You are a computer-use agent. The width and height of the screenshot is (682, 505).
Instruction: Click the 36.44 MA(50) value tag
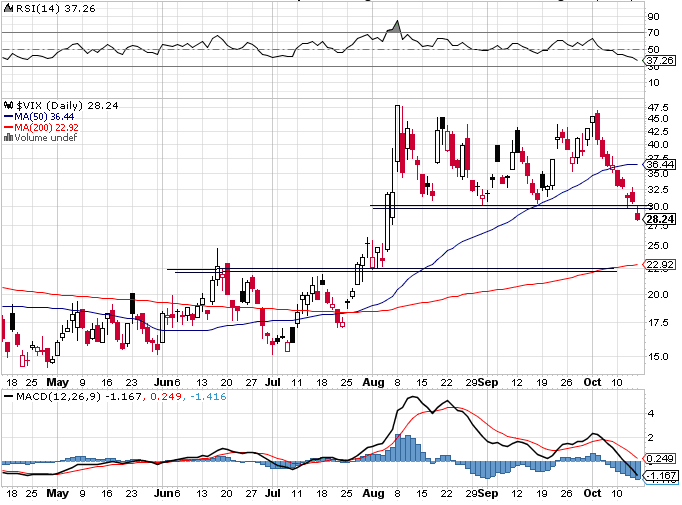(x=660, y=164)
